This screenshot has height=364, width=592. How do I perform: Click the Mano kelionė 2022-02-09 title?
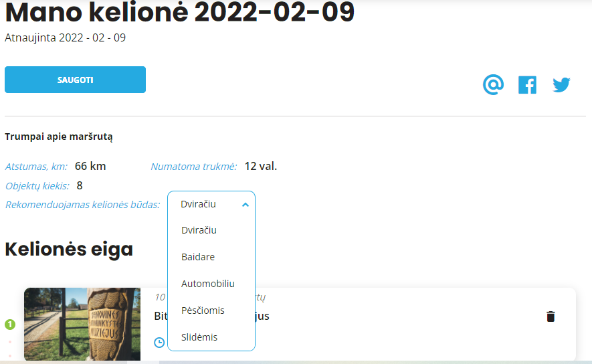point(180,12)
